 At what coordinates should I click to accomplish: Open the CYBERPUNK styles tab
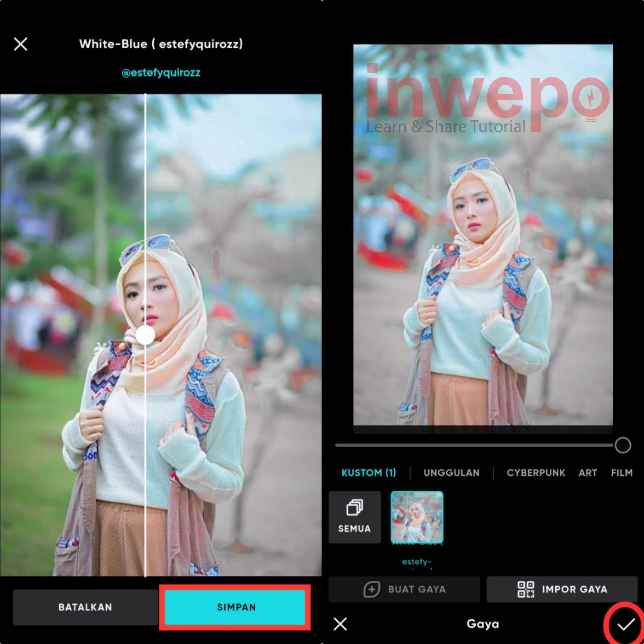point(535,473)
